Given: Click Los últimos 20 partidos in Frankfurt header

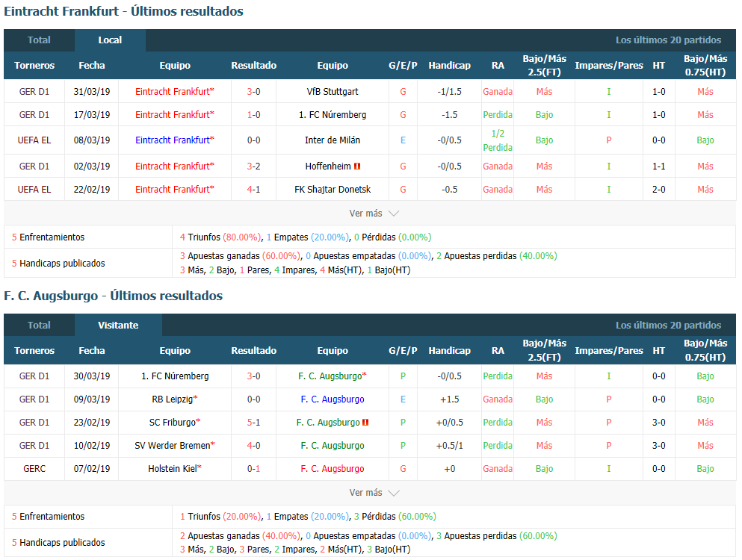Looking at the screenshot, I should click(x=668, y=40).
